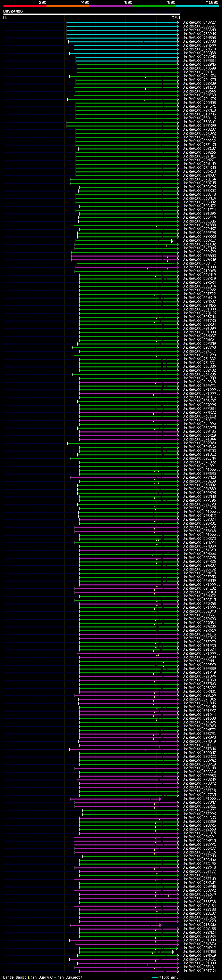Select label UniRef100_Q9LKZ4
The image size is (222, 980).
point(199,76)
